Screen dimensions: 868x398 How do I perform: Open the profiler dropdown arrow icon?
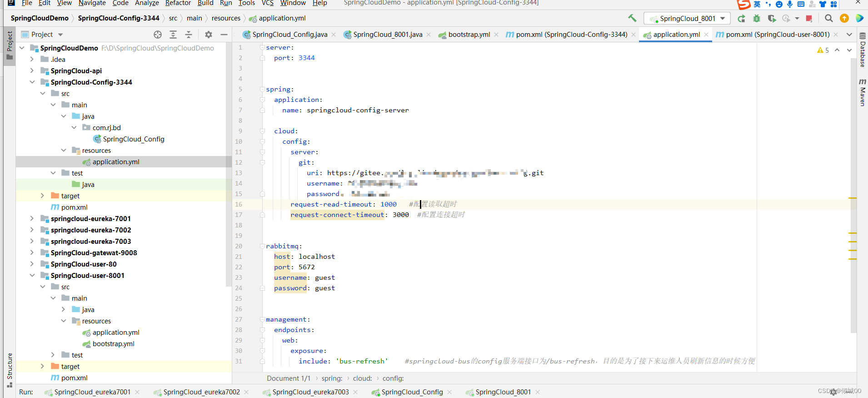pos(797,18)
